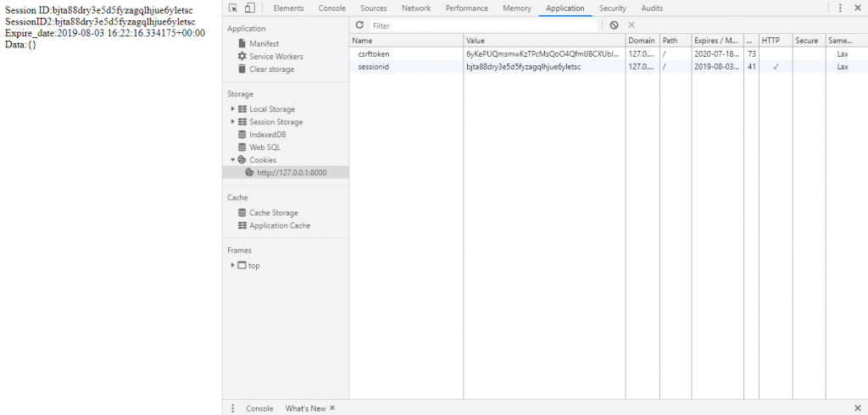
Task: Switch to the Sources tab
Action: tap(374, 8)
